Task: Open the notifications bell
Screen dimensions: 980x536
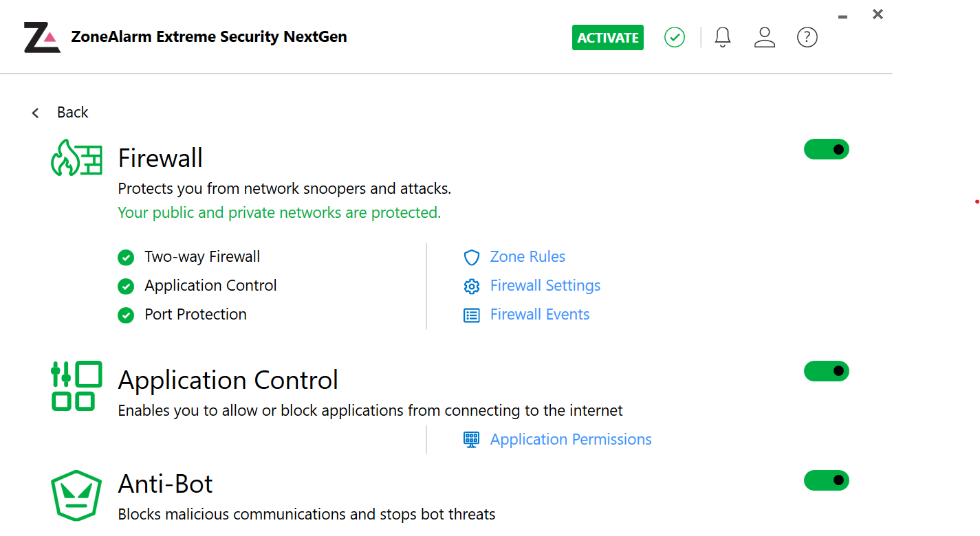Action: [723, 37]
